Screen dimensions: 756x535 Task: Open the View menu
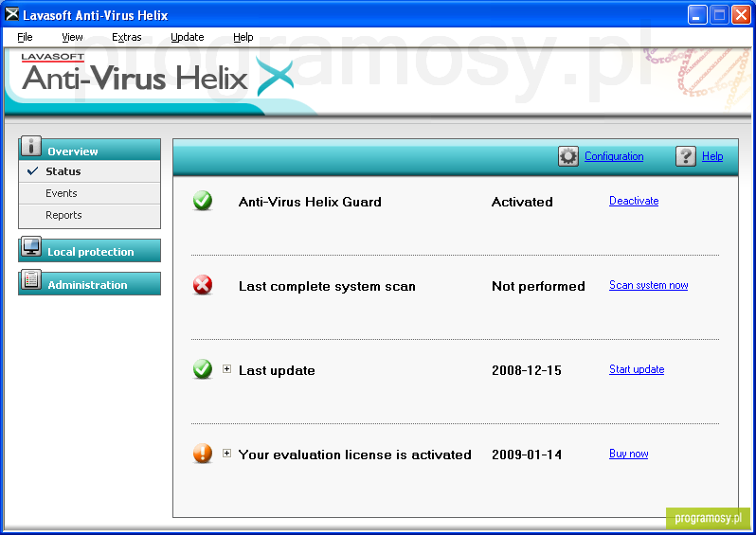click(x=72, y=37)
